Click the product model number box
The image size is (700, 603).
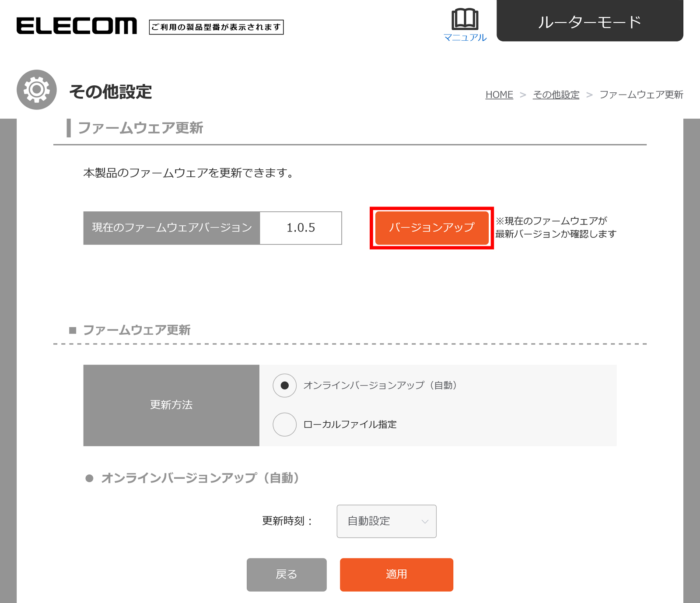[x=216, y=27]
